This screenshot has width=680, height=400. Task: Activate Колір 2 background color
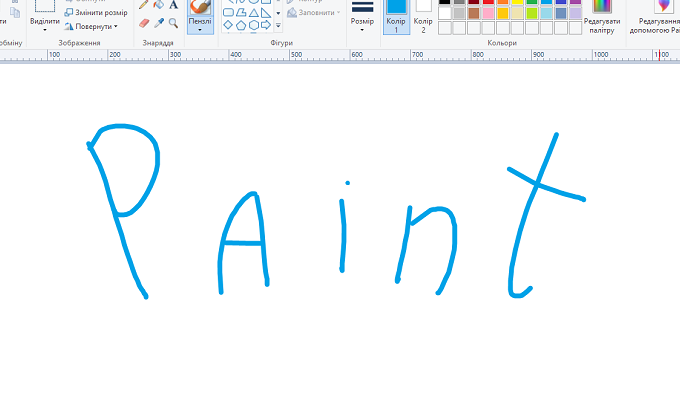pos(423,16)
